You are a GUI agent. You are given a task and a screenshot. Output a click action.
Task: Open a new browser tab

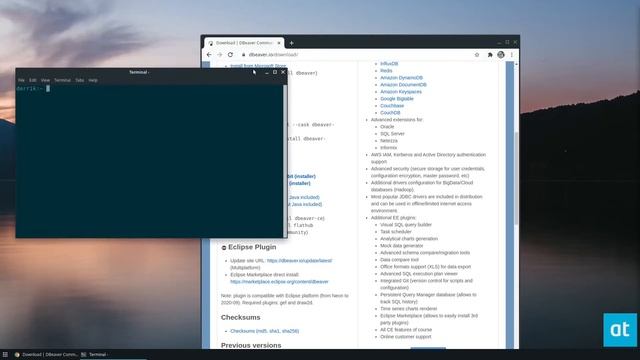[291, 43]
